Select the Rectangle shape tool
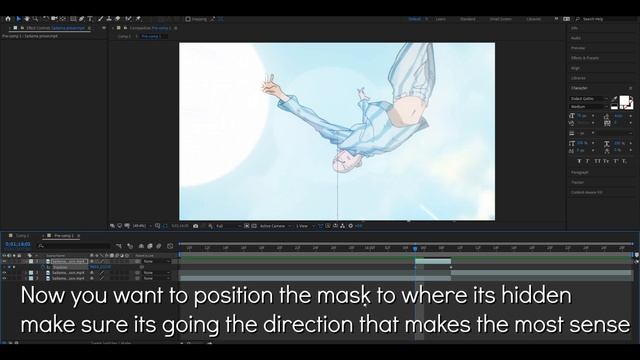This screenshot has width=640, height=360. pyautogui.click(x=73, y=19)
